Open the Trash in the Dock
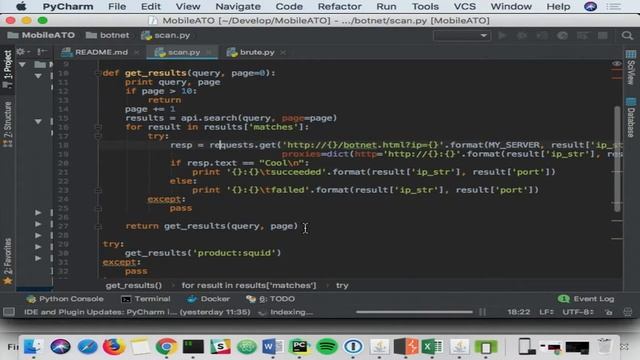 pos(604,347)
